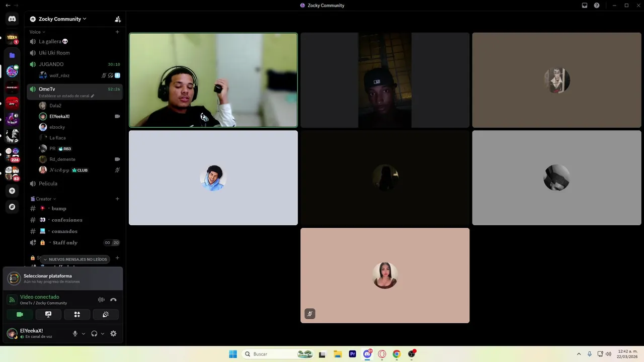The image size is (644, 362).
Task: Open the PROFESOR server icon
Action: [12, 87]
